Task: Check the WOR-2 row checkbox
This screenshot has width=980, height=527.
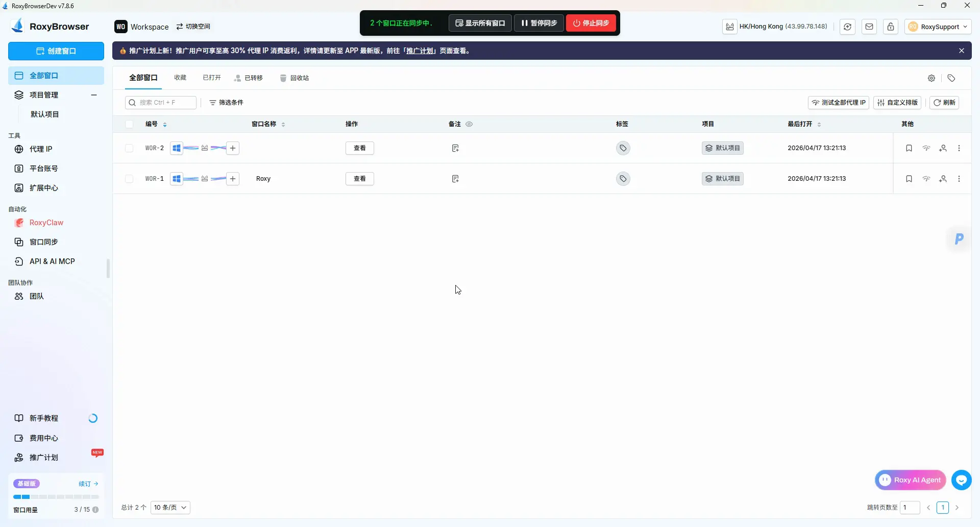Action: [x=129, y=148]
